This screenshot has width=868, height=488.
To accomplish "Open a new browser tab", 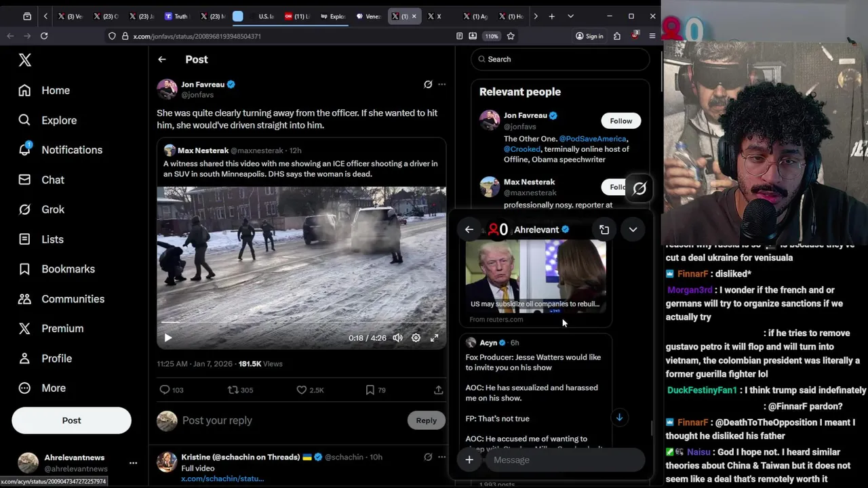I will [x=551, y=16].
